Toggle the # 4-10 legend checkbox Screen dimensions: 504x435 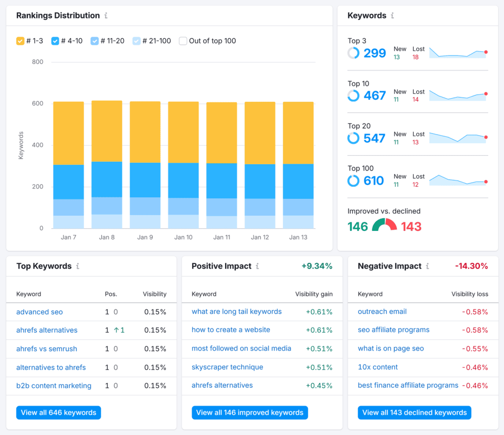[x=55, y=41]
